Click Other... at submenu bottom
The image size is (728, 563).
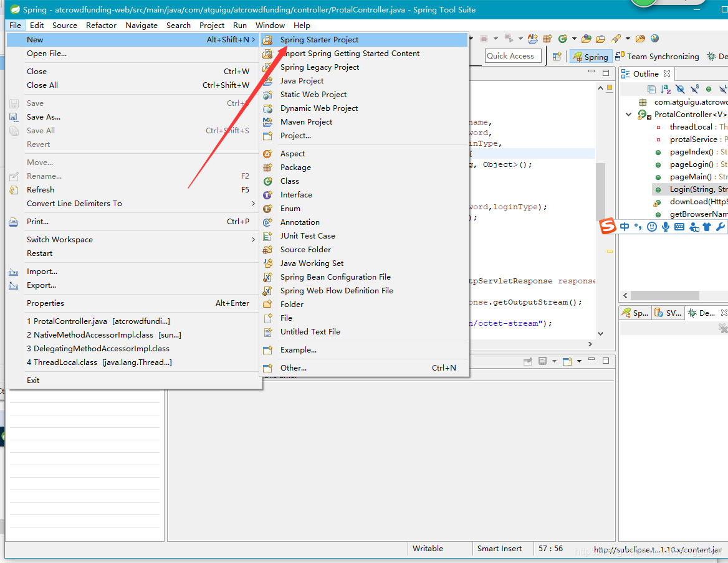(363, 368)
